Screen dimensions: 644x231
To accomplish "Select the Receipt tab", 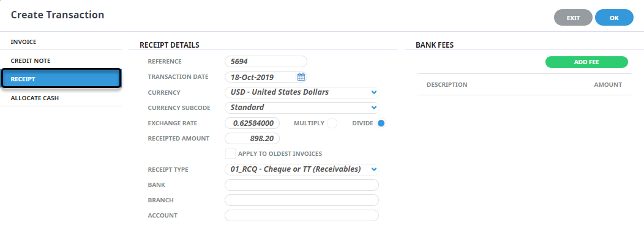I will 61,78.
